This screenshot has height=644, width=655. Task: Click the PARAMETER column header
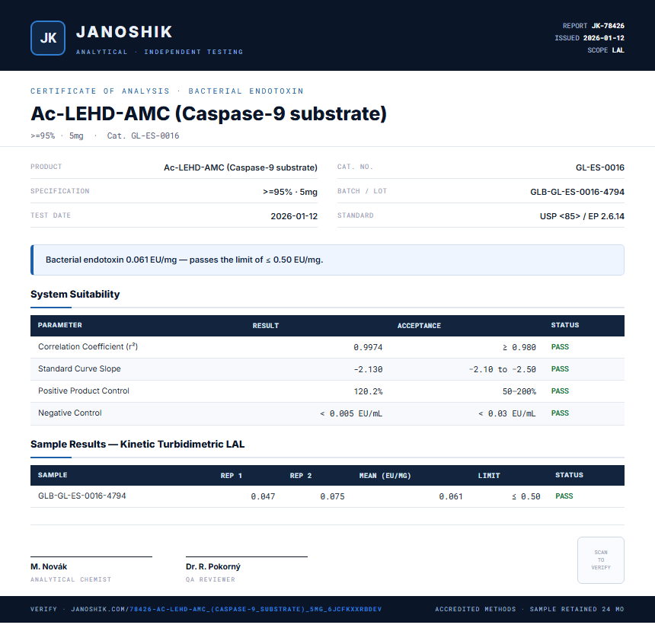pos(59,325)
